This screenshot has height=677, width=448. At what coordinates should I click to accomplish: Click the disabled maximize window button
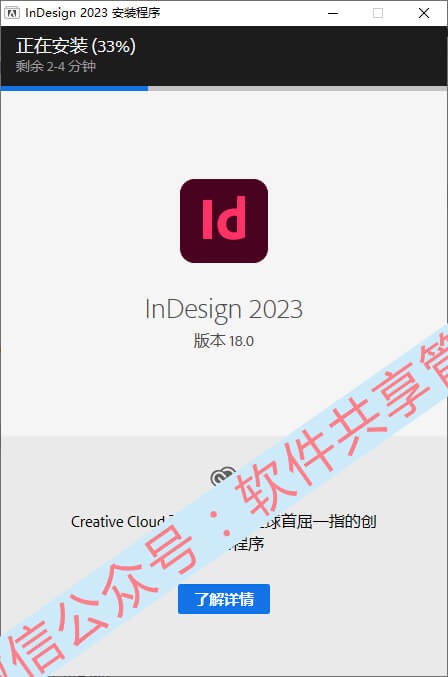point(378,13)
